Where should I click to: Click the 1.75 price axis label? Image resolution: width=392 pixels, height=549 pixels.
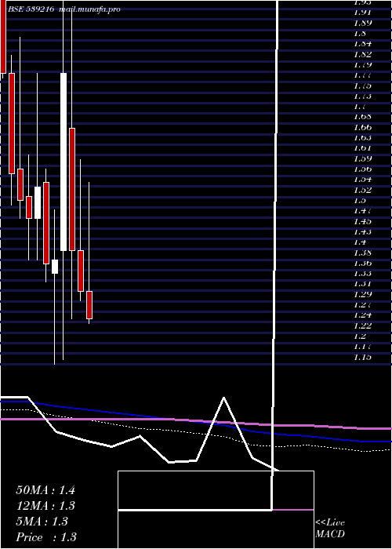pos(362,86)
